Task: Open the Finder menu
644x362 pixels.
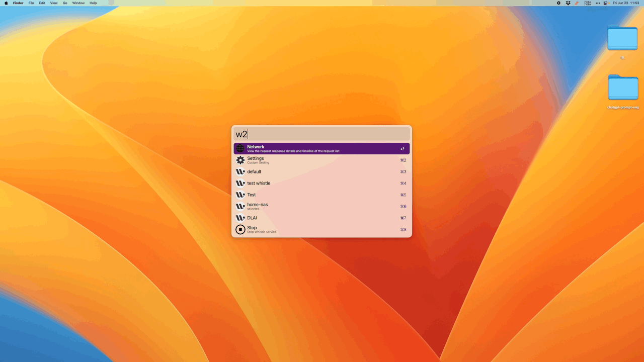Action: [x=18, y=3]
